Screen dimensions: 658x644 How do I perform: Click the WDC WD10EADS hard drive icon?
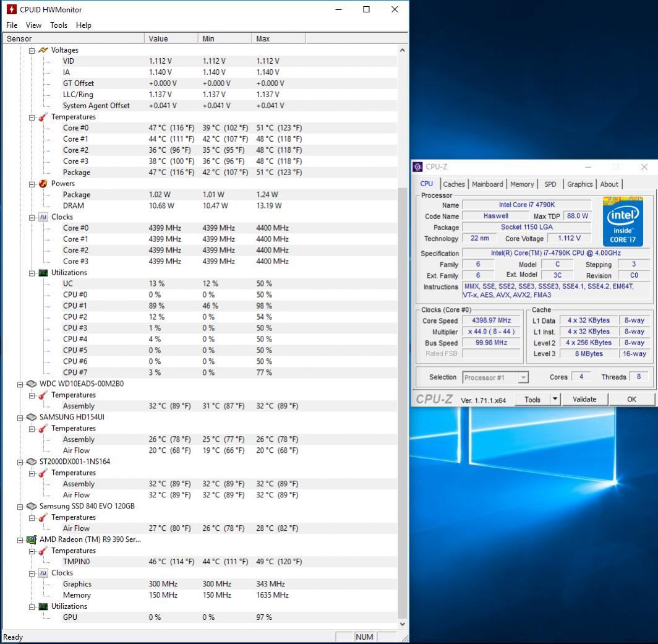(32, 384)
